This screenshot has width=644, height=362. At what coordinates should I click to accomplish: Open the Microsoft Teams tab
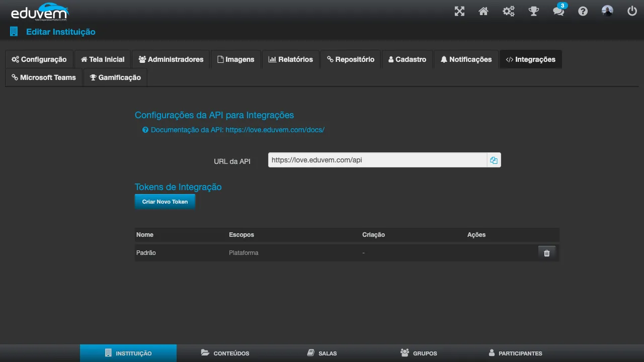44,77
